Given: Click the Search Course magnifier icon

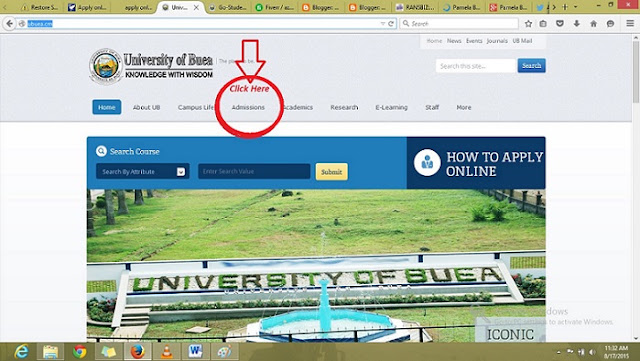Looking at the screenshot, I should tap(101, 151).
